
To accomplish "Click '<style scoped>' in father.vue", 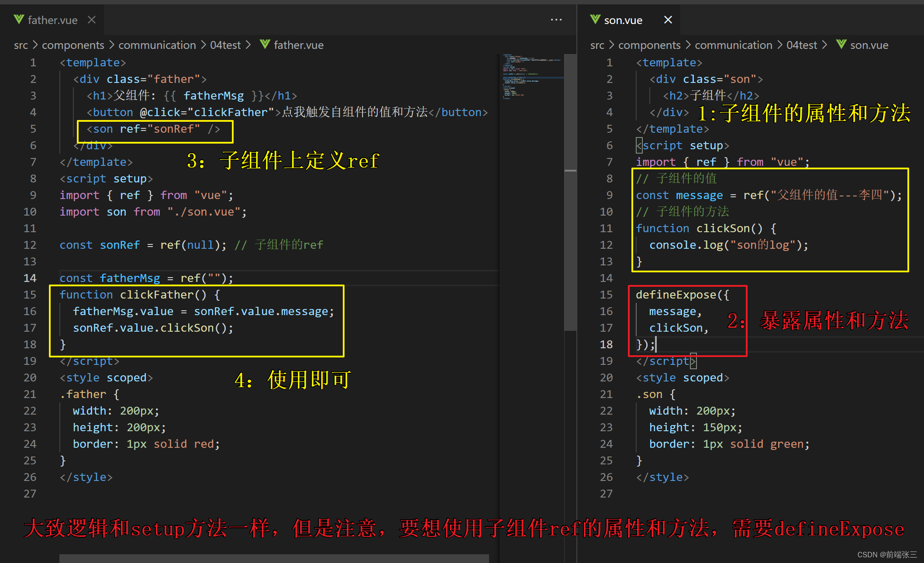I will pos(106,378).
